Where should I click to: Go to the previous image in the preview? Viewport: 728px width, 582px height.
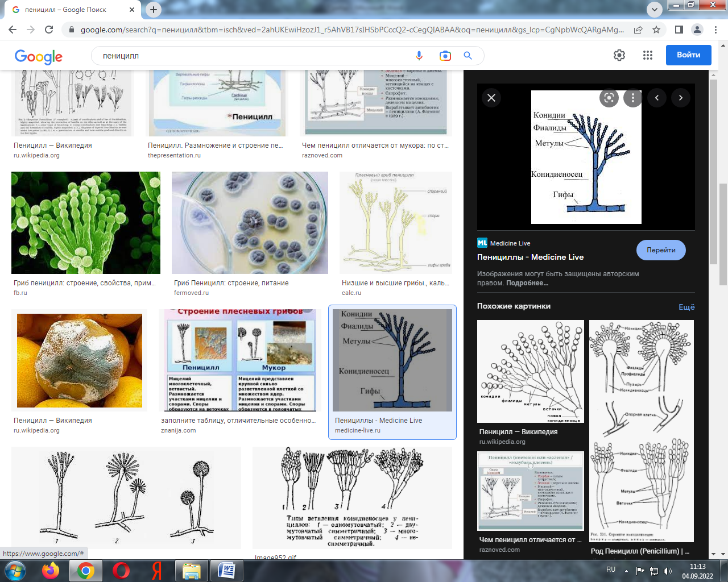[657, 98]
